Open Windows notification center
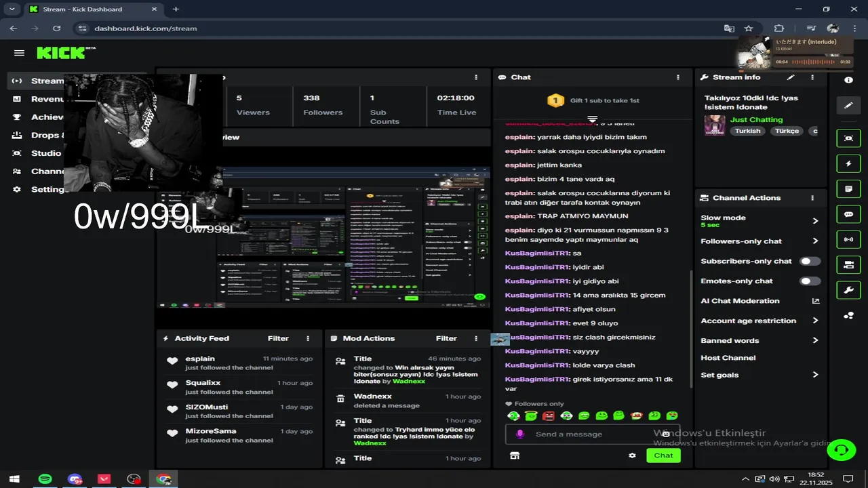868x488 pixels. pos(848,479)
